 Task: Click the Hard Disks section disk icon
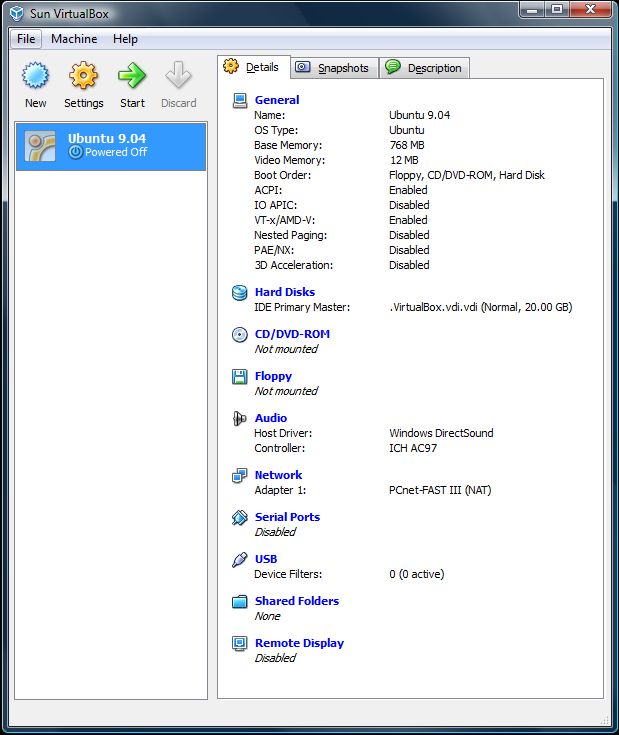[240, 292]
